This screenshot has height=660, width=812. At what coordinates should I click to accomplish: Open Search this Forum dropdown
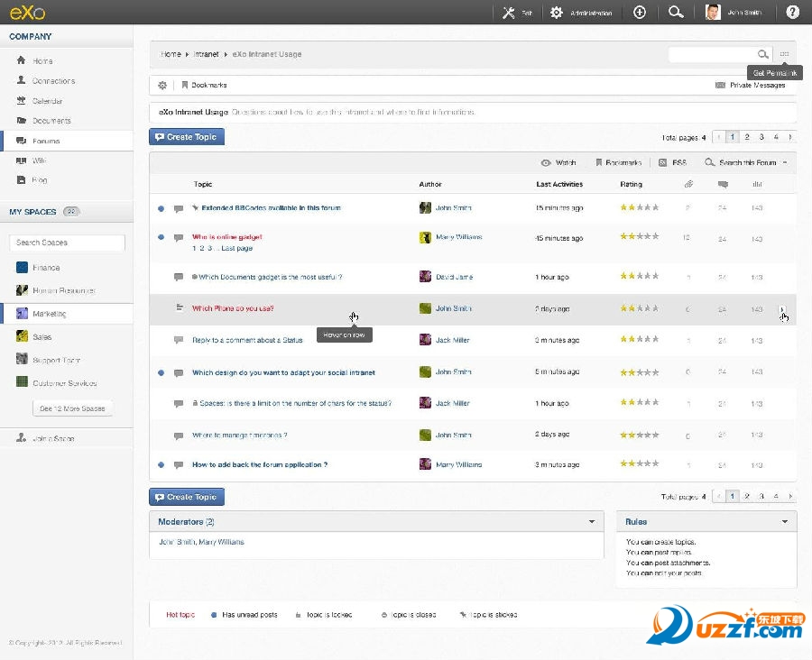pos(746,162)
